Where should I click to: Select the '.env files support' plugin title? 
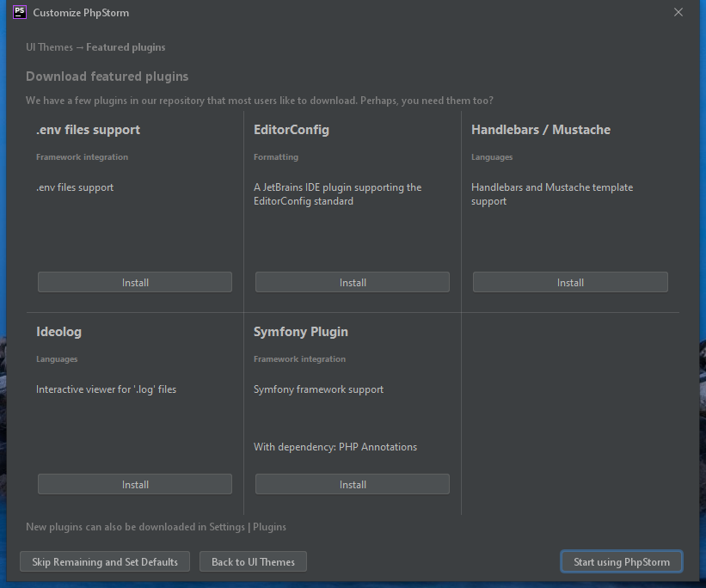[89, 130]
